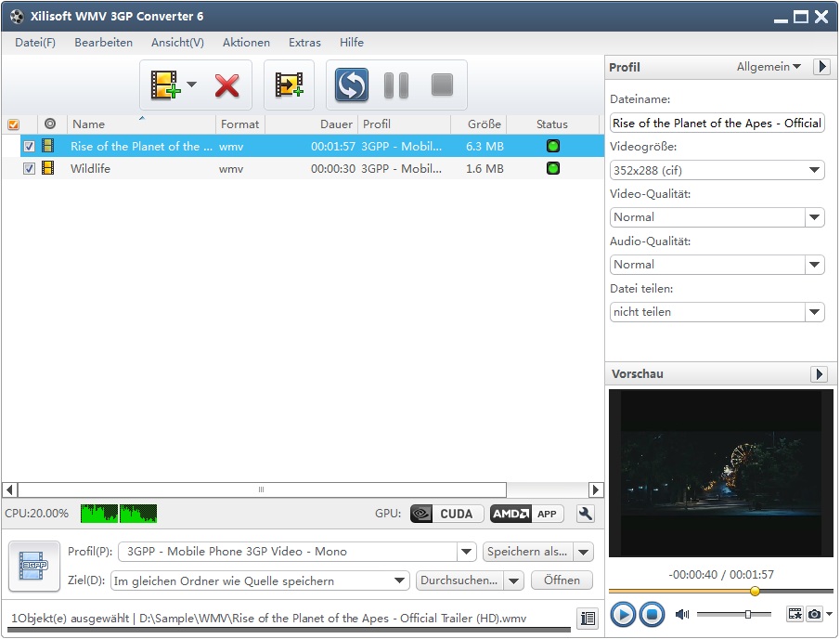Start conversion with the blue Convert button
Image resolution: width=840 pixels, height=639 pixels.
[352, 85]
